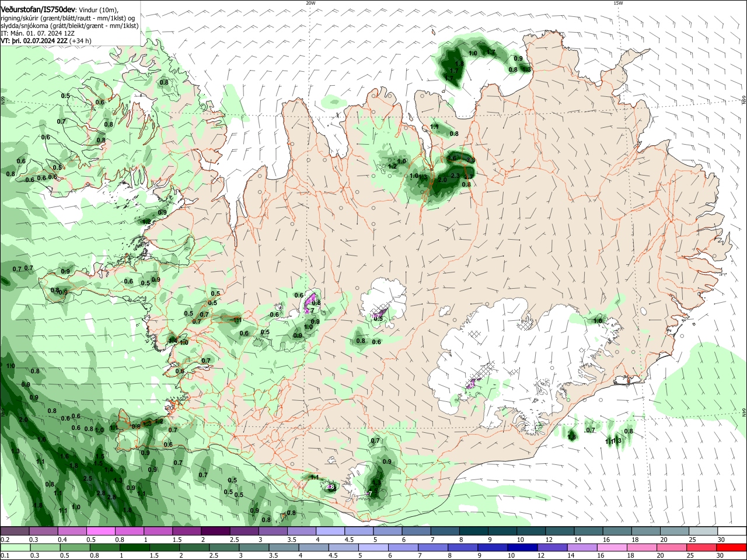Click the '64N' latitude label on the right map frame
Viewport: 747px width, 560px height.
coord(743,412)
